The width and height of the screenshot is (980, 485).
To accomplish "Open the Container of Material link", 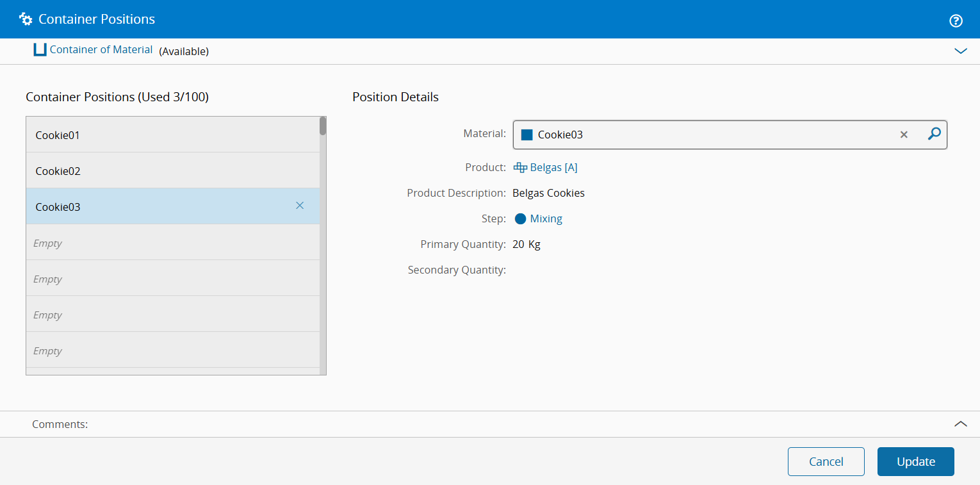I will click(x=101, y=50).
